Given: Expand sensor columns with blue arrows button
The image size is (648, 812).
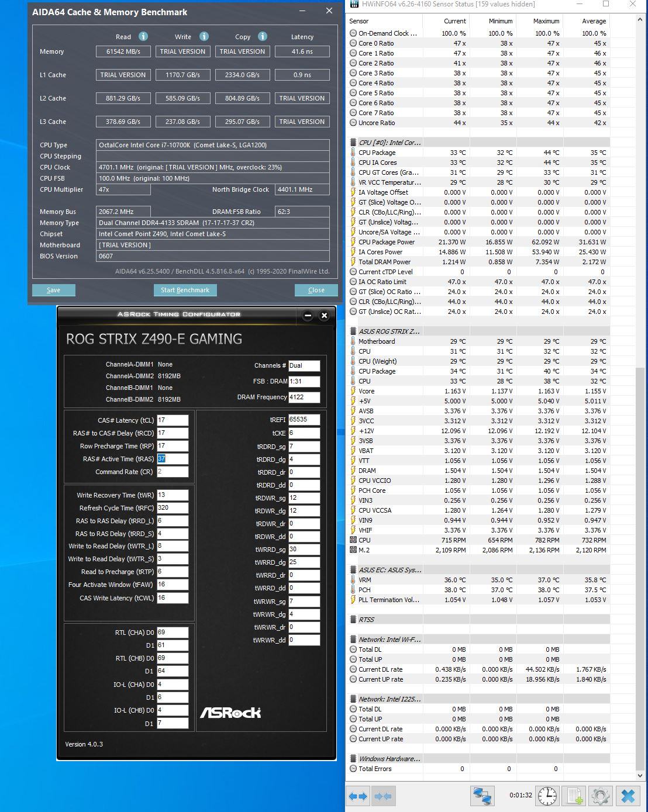Looking at the screenshot, I should click(x=358, y=796).
